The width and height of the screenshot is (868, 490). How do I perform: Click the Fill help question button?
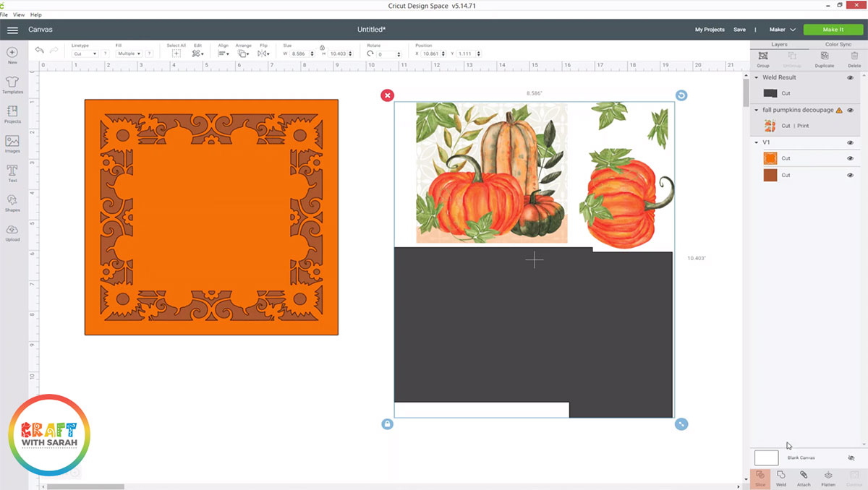pyautogui.click(x=150, y=53)
